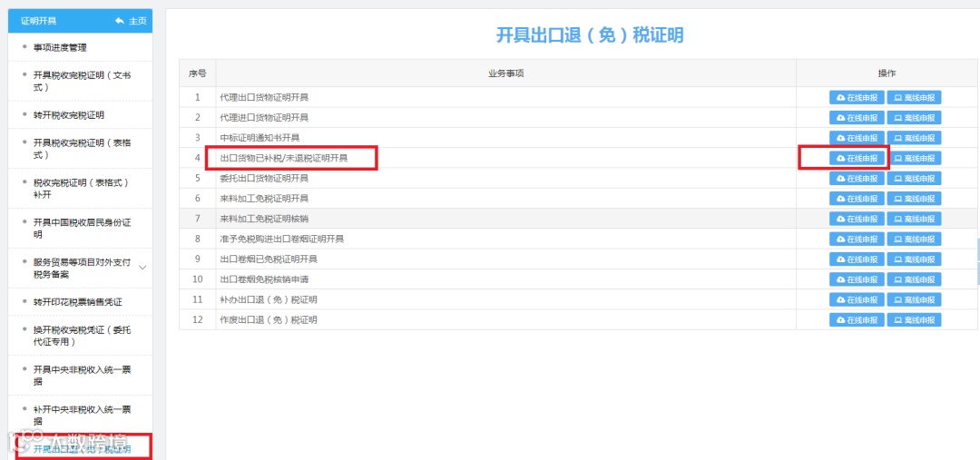Click 离线申报 for 来料加工免税证明开具
The height and width of the screenshot is (460, 980).
point(914,199)
